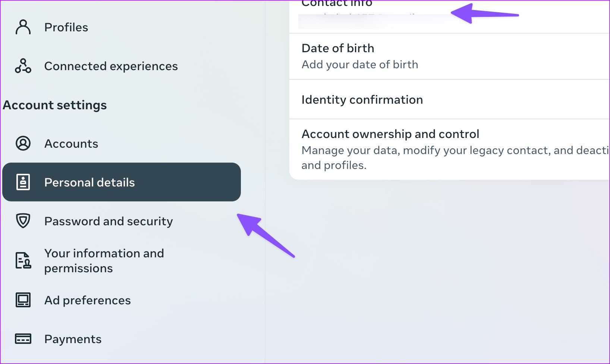This screenshot has width=610, height=364.
Task: Click the Connected experiences link icon
Action: click(x=23, y=66)
